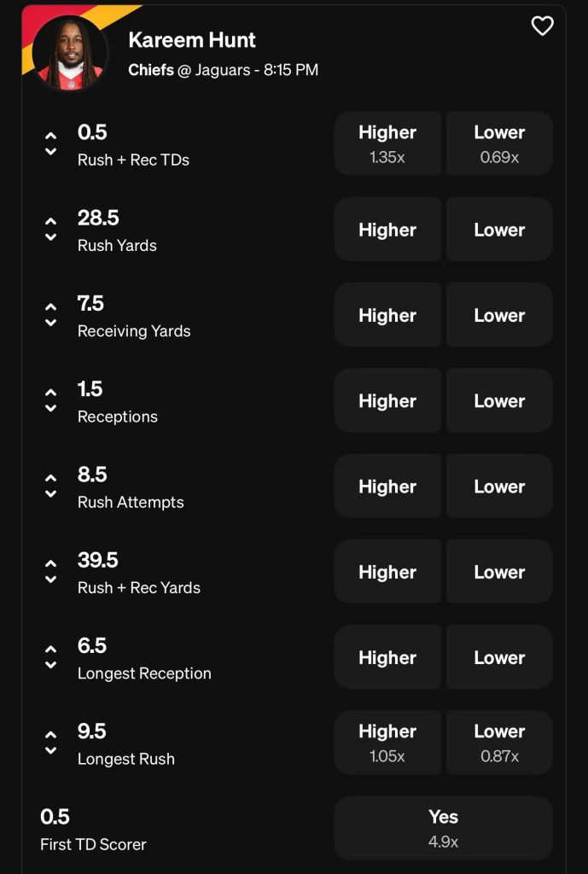Tap the heart favorite icon

tap(542, 26)
